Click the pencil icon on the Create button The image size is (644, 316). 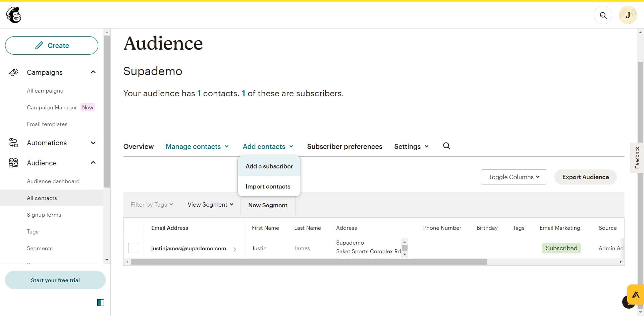click(40, 45)
